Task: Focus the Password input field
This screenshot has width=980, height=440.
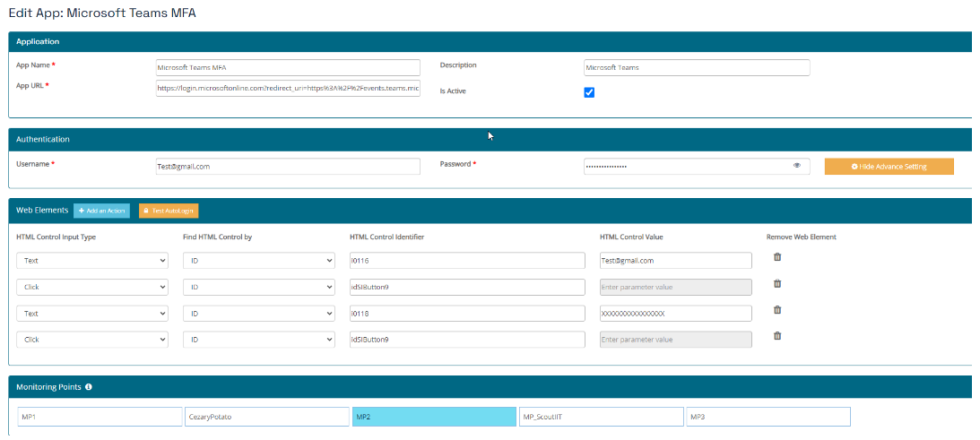Action: [697, 167]
